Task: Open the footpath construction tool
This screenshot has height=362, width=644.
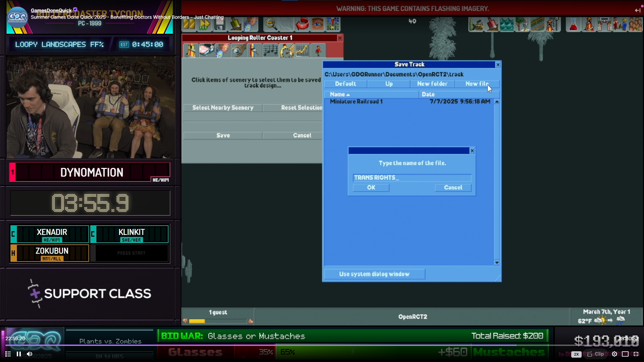Action: coord(538,24)
